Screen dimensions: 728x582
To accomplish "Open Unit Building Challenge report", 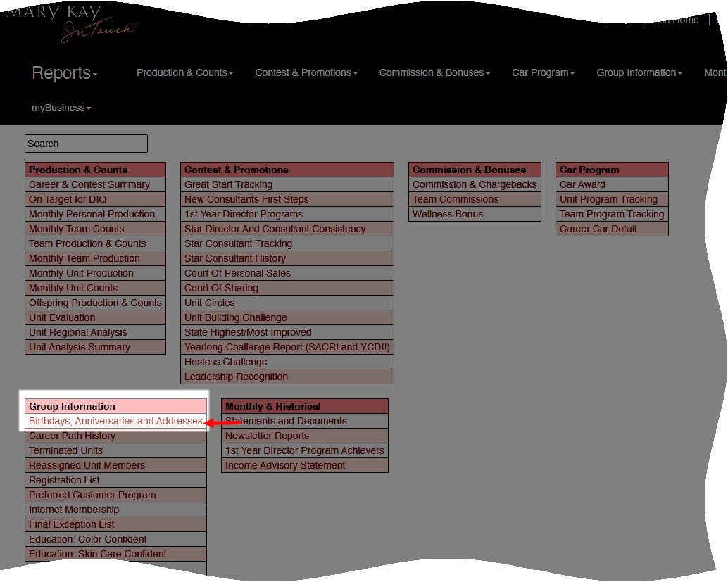I will [287, 318].
